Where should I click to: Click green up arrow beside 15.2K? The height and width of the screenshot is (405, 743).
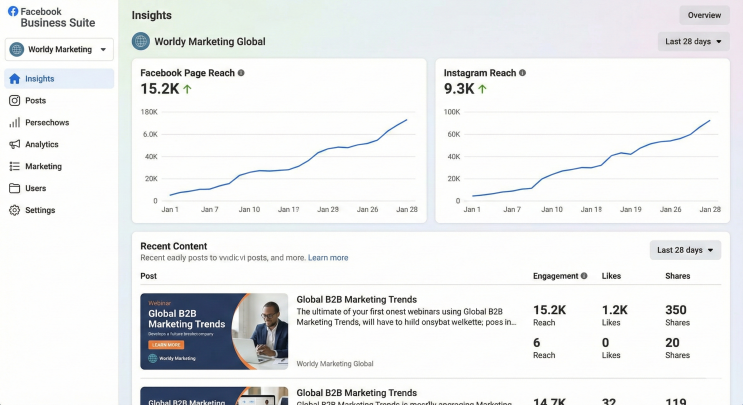[187, 89]
